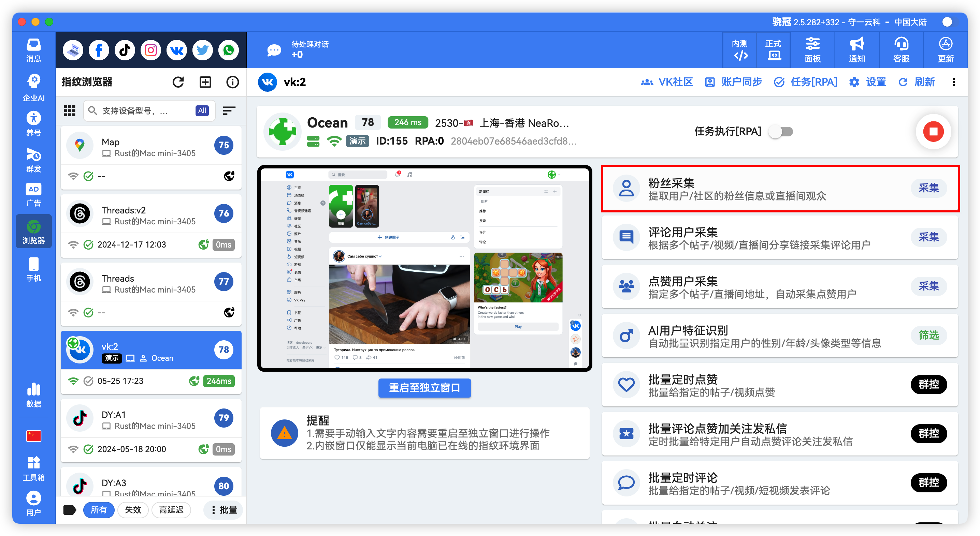This screenshot has width=980, height=536.
Task: Create a new fingerprint browser profile
Action: (205, 82)
